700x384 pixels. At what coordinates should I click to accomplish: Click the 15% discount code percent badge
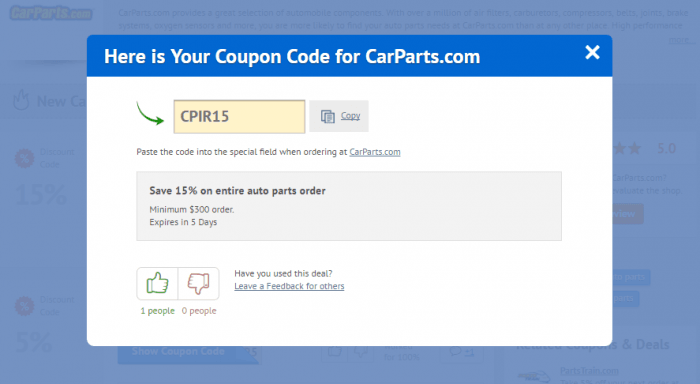24,159
